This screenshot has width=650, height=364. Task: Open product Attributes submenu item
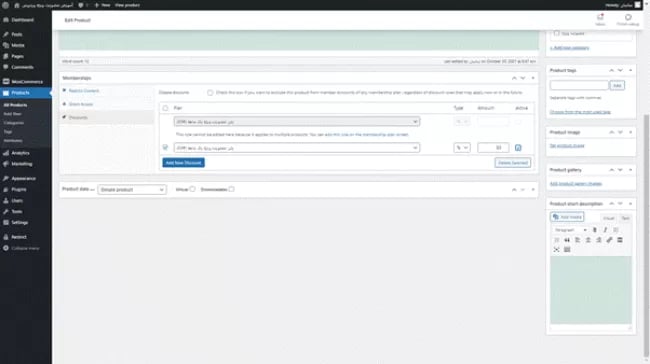click(x=13, y=141)
